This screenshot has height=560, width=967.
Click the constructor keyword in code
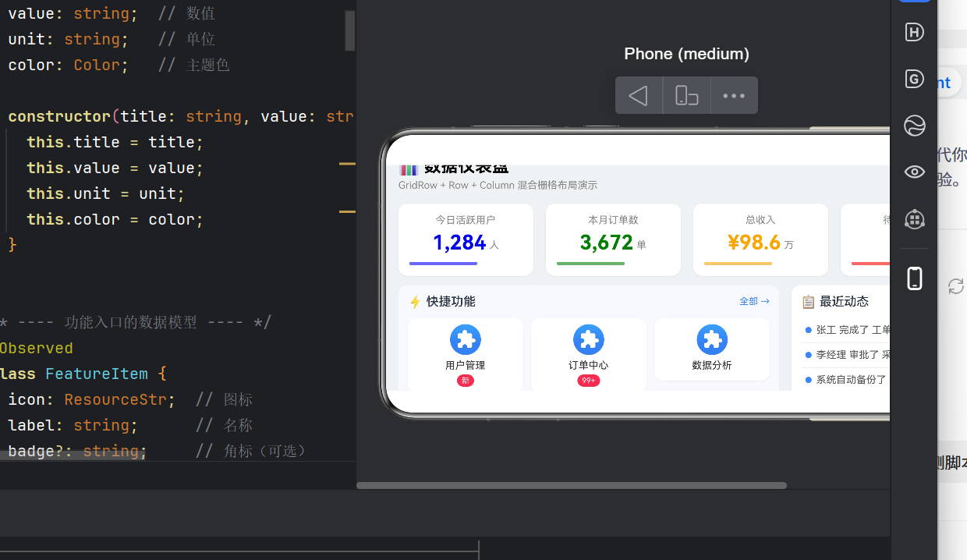pyautogui.click(x=59, y=116)
